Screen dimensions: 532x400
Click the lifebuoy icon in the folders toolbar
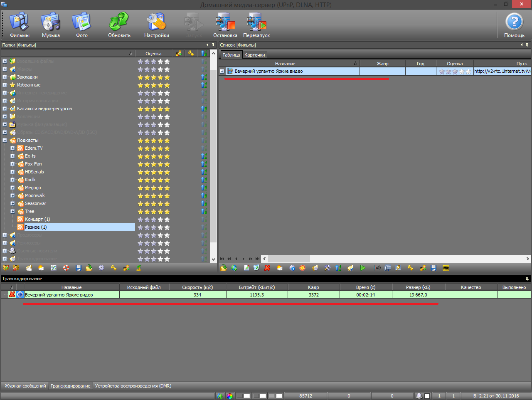pos(66,268)
